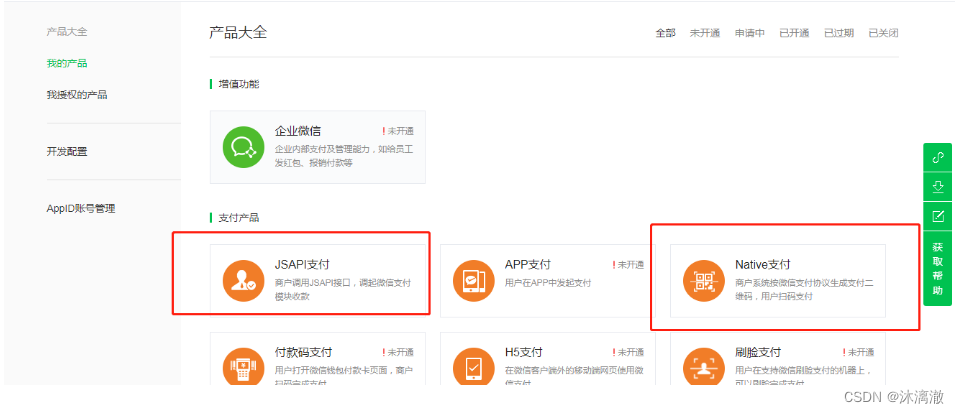Open 产品大全 in the left sidebar
This screenshot has width=959, height=414.
67,32
